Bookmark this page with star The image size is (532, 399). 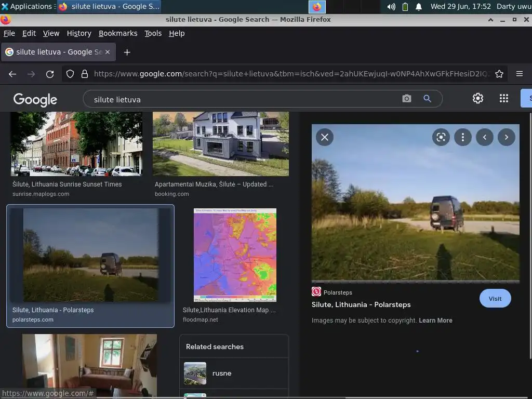(499, 74)
